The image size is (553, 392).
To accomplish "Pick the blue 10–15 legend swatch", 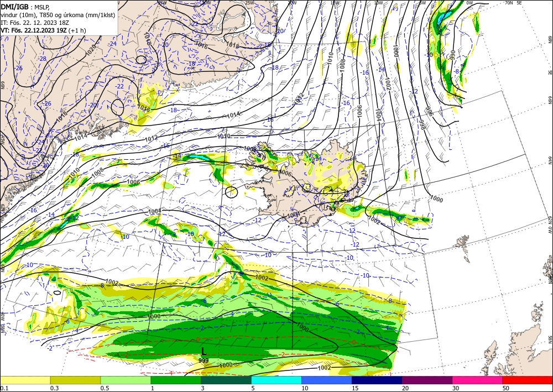I will (327, 380).
